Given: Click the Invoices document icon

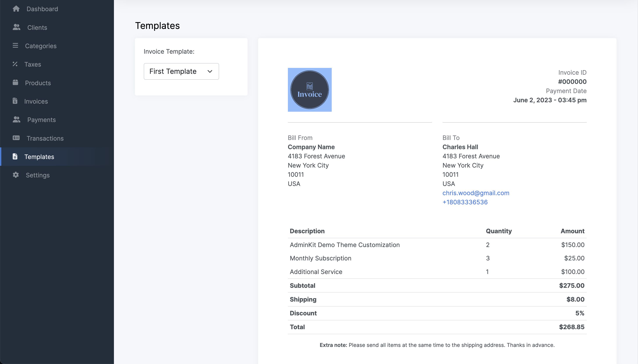Looking at the screenshot, I should pyautogui.click(x=15, y=101).
